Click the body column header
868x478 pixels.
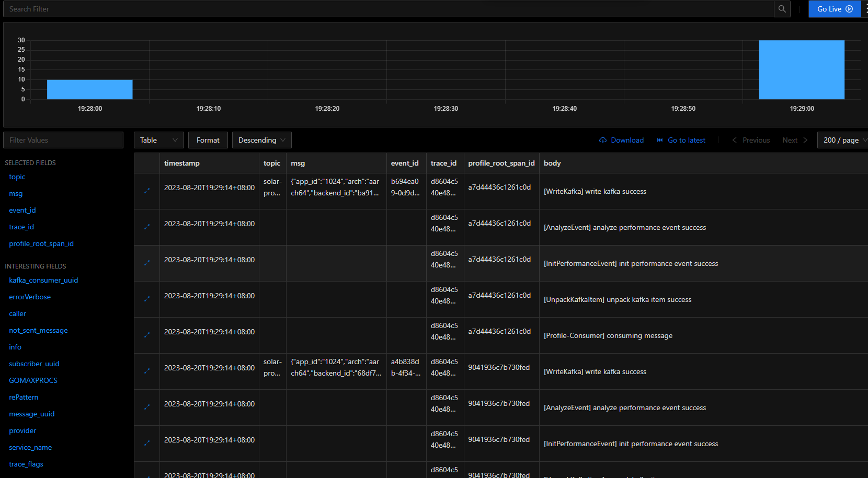(x=552, y=163)
